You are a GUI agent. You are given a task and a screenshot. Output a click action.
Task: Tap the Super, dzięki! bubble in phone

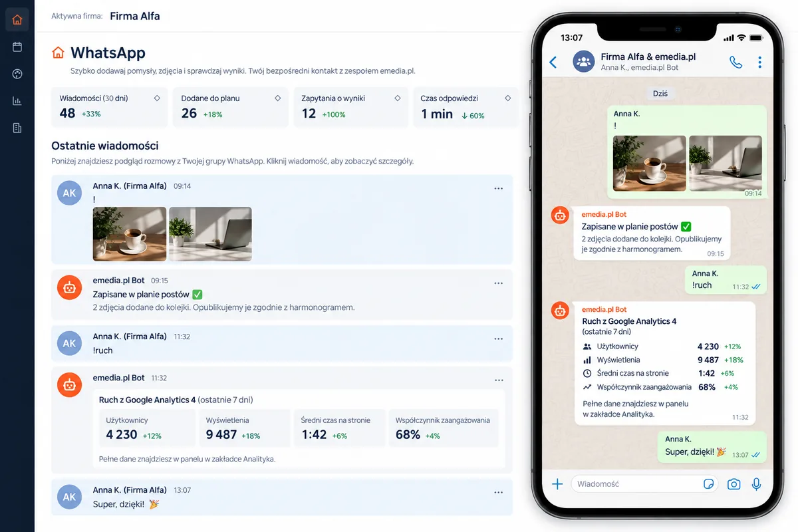tap(712, 446)
